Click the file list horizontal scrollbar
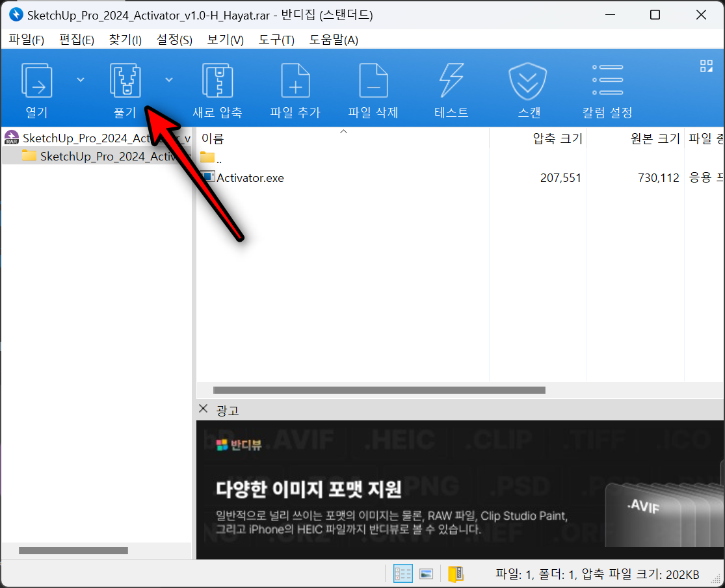 [379, 390]
